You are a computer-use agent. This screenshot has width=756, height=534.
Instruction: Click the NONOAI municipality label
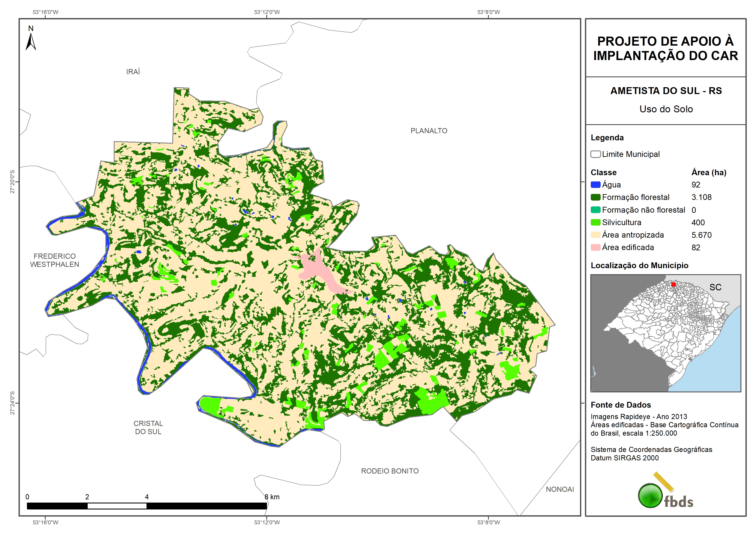point(560,489)
